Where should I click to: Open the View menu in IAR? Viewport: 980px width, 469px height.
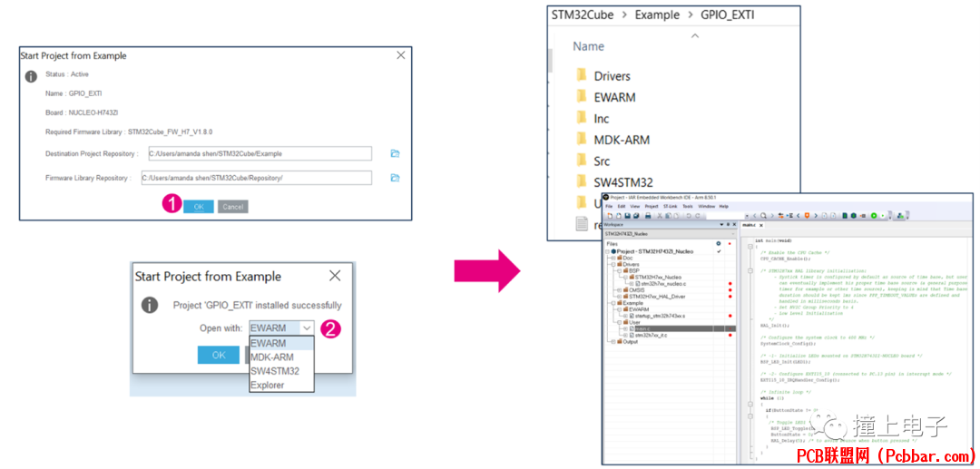pyautogui.click(x=635, y=206)
